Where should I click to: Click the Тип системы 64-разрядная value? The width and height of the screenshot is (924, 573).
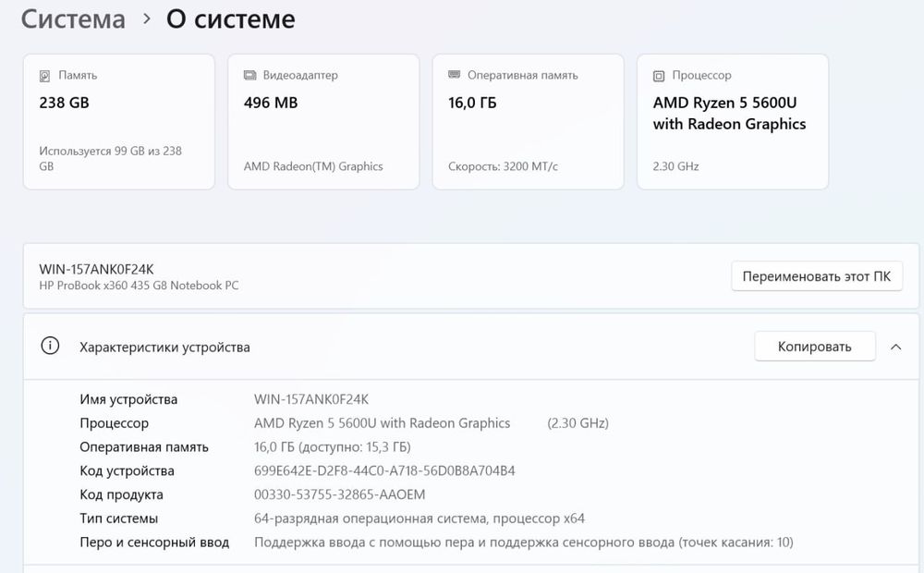click(x=419, y=518)
